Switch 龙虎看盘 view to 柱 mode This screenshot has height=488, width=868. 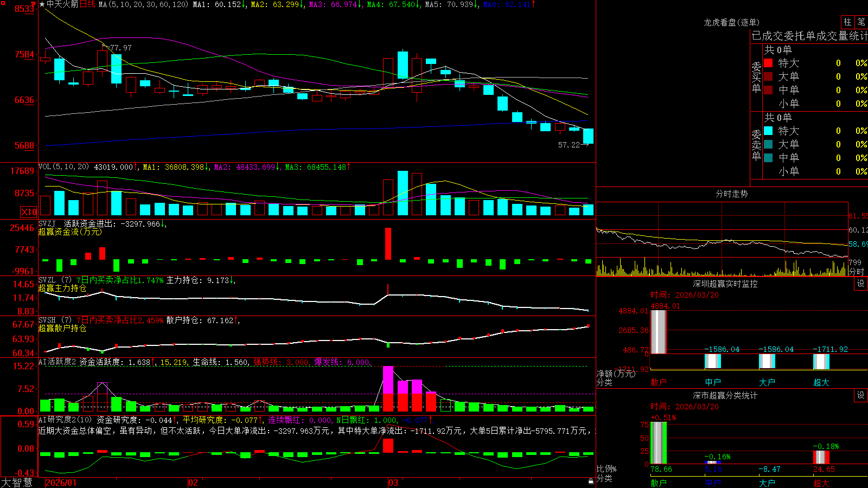click(847, 22)
